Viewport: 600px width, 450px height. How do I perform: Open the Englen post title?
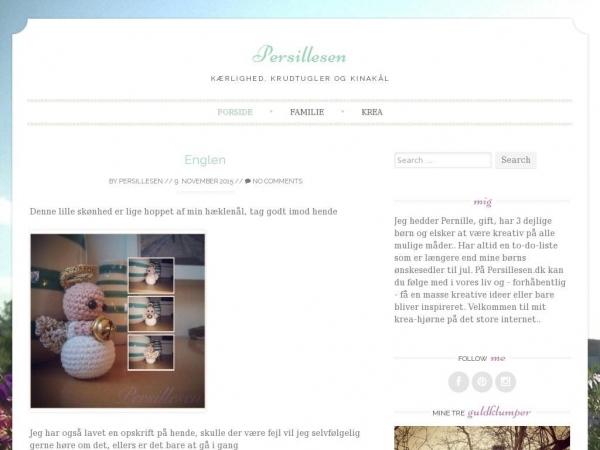[x=205, y=160]
